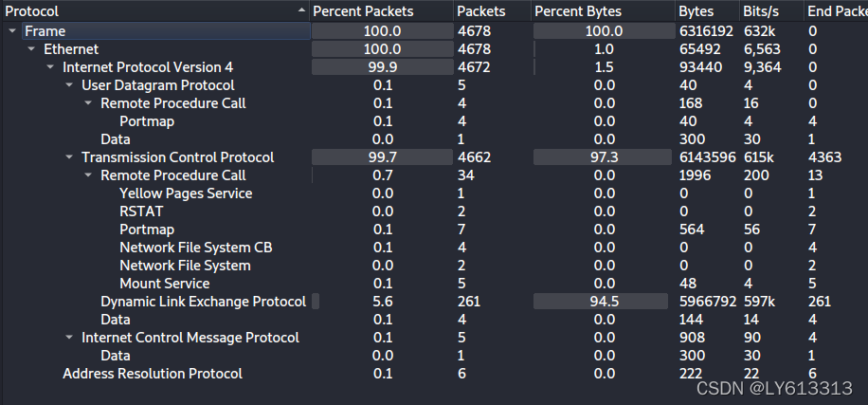Viewport: 868px width, 405px height.
Task: Select the Data row under ICMP
Action: click(434, 356)
